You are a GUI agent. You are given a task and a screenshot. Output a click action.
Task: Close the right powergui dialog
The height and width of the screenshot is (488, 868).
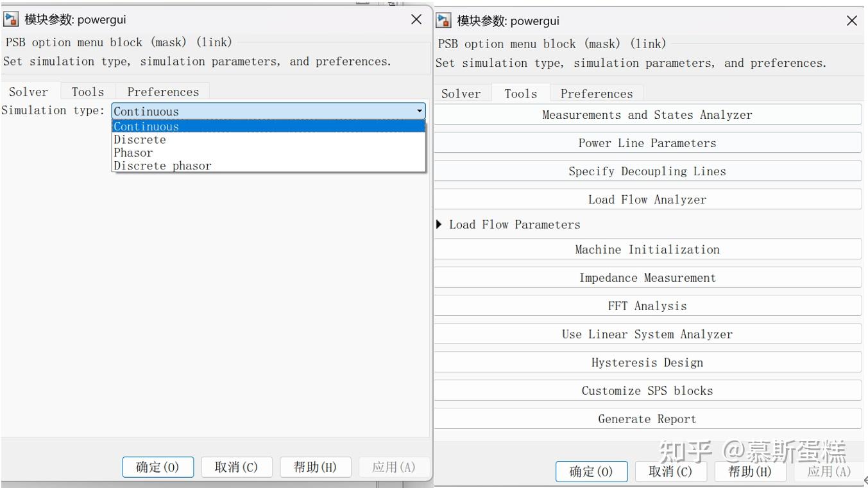(x=851, y=21)
